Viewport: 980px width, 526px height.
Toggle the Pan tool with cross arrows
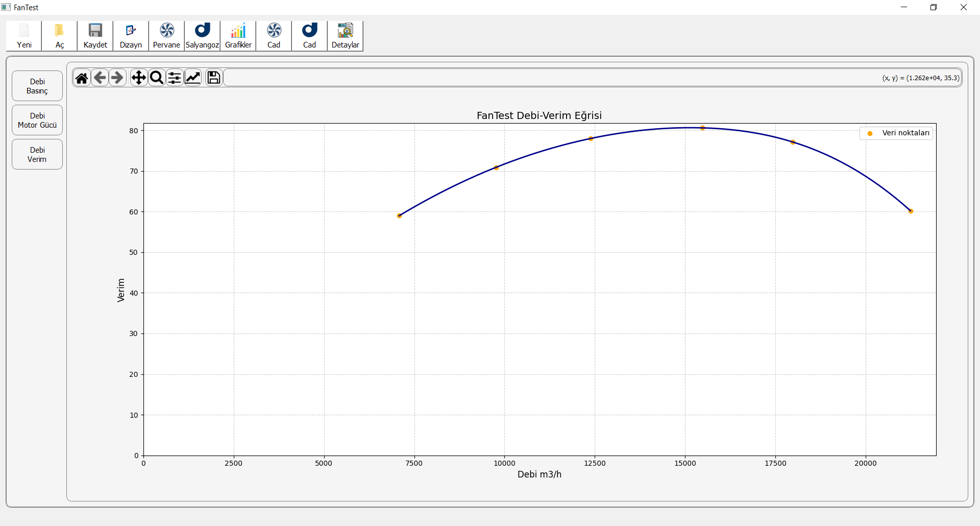[138, 78]
